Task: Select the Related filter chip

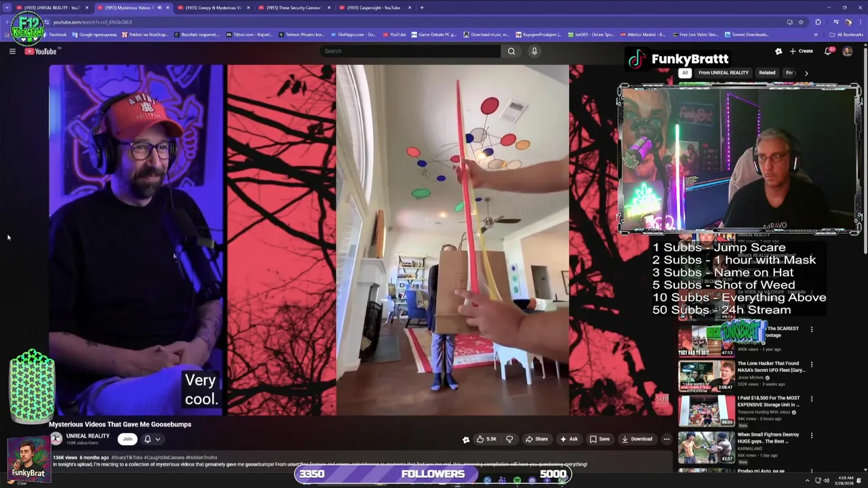Action: point(767,73)
